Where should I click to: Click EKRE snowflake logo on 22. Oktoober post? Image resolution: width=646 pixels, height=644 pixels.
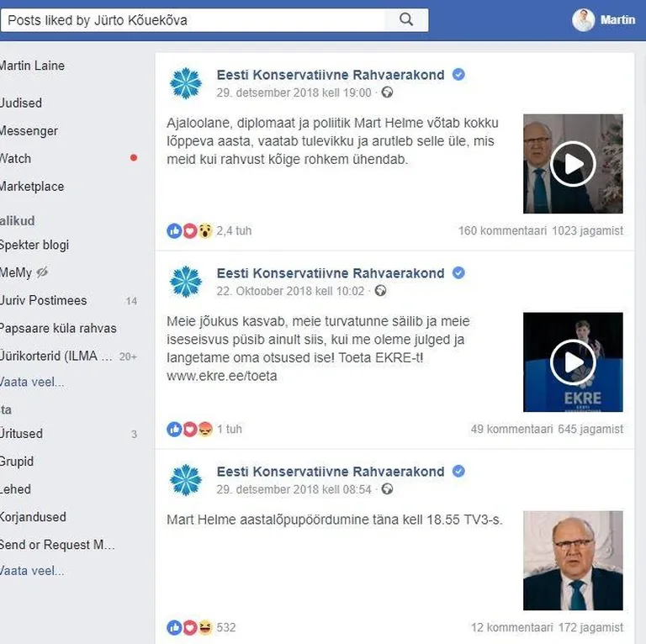click(186, 282)
